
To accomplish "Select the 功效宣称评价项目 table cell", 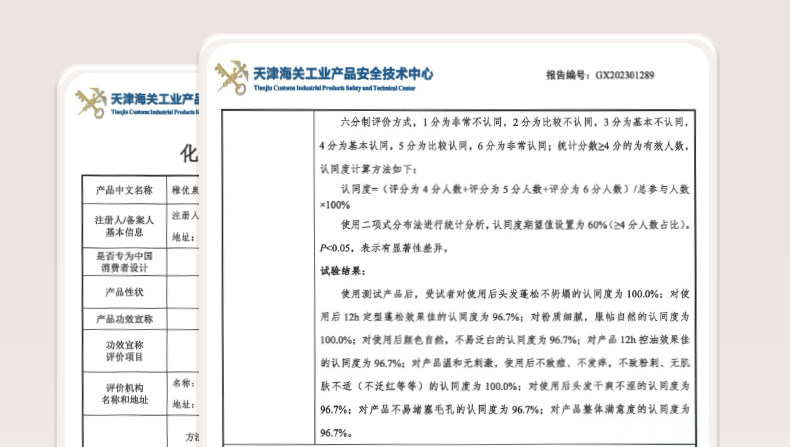I will [x=124, y=351].
